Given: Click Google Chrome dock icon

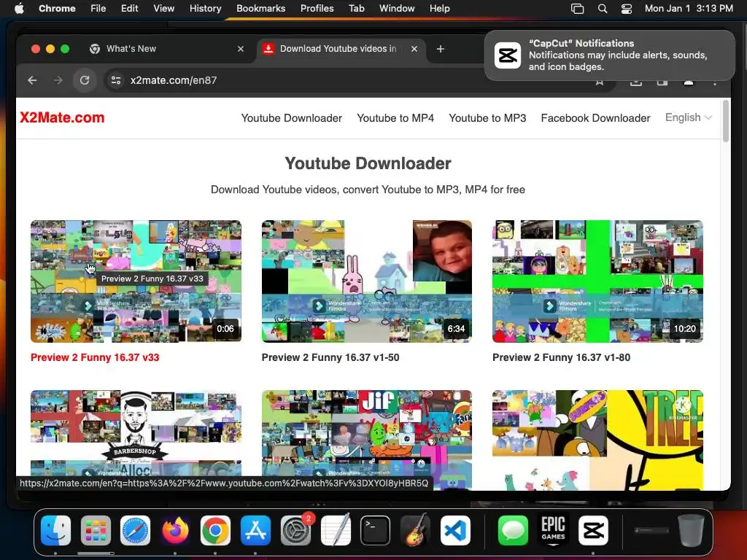Looking at the screenshot, I should point(215,530).
